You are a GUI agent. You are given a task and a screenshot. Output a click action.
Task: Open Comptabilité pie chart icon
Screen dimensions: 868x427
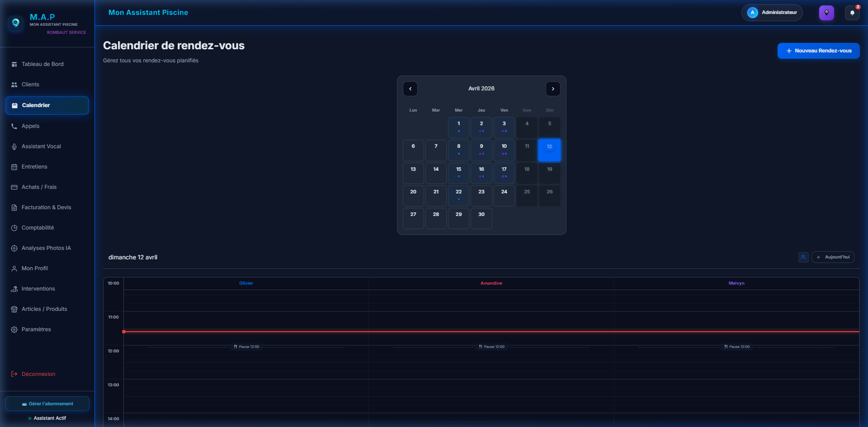tap(14, 228)
